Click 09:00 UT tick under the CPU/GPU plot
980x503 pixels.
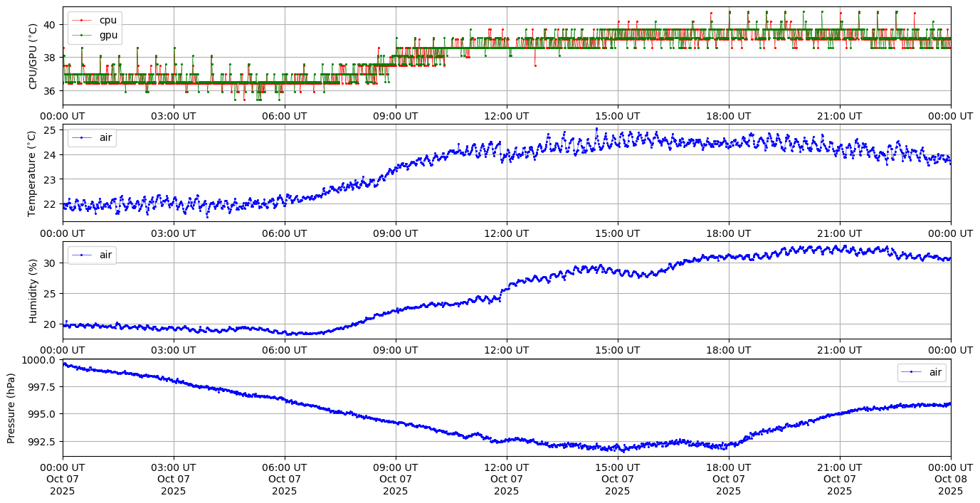[x=396, y=116]
